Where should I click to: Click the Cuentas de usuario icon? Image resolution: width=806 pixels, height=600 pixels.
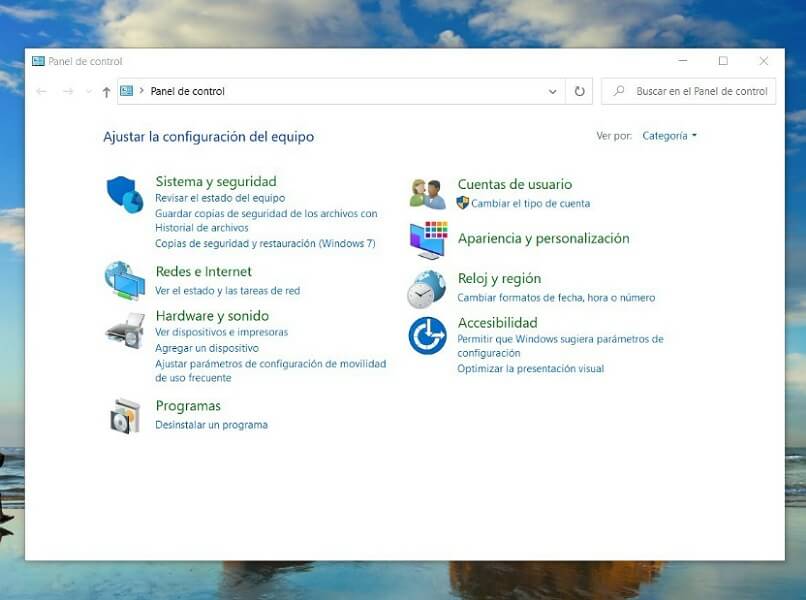[x=428, y=191]
